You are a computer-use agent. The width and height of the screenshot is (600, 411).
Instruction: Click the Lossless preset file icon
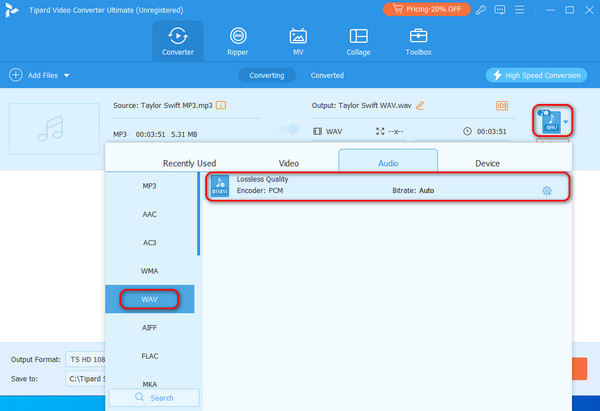[220, 186]
